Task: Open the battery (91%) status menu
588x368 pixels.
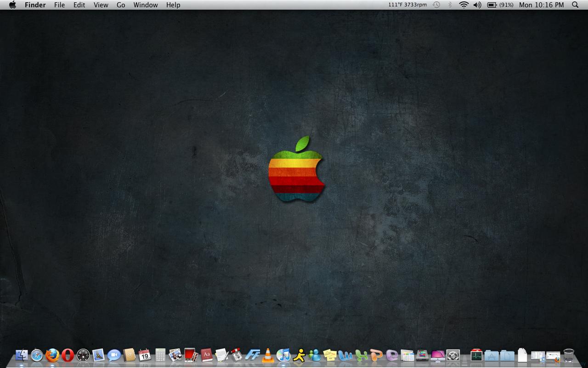Action: point(500,5)
